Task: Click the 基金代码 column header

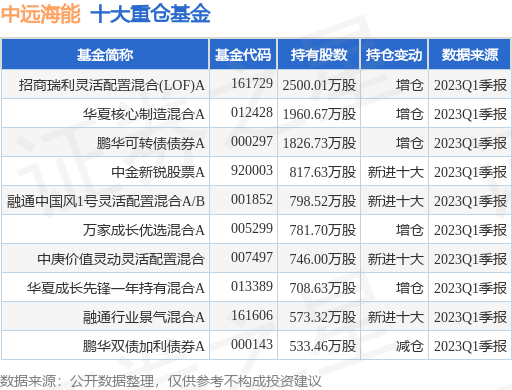Action: point(243,55)
